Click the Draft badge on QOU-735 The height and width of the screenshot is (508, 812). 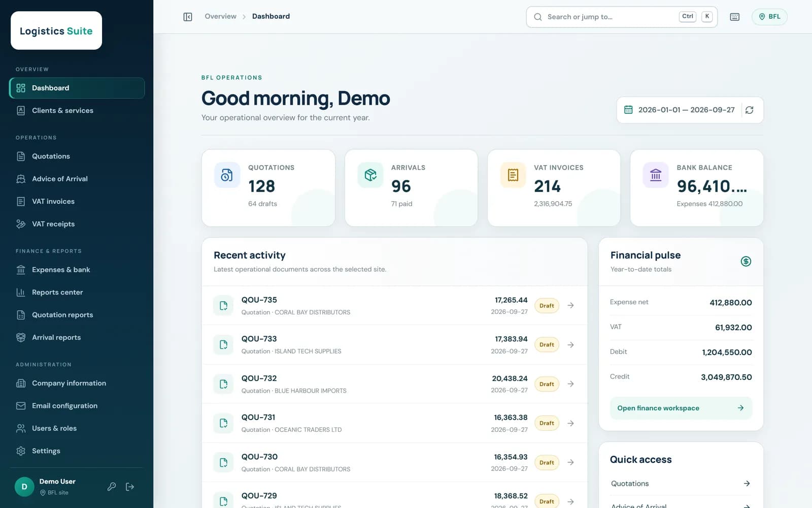coord(547,306)
